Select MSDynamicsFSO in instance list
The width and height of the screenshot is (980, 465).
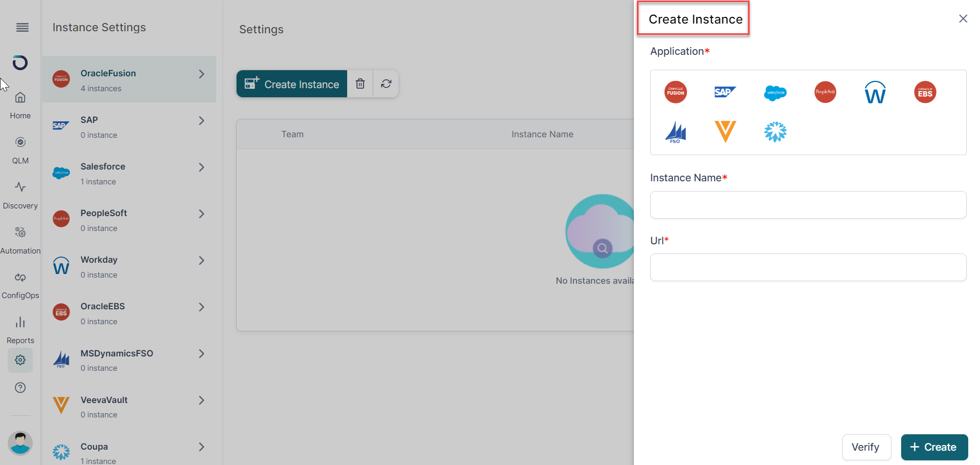[x=129, y=359]
